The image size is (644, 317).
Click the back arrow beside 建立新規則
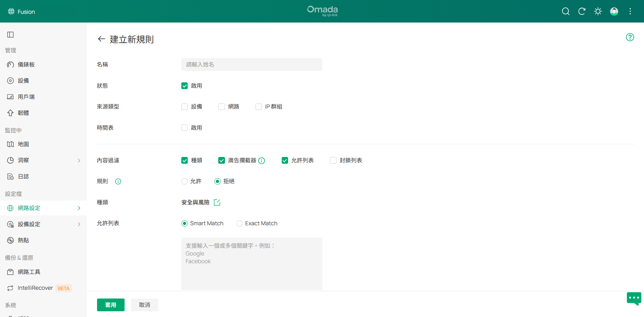(101, 39)
